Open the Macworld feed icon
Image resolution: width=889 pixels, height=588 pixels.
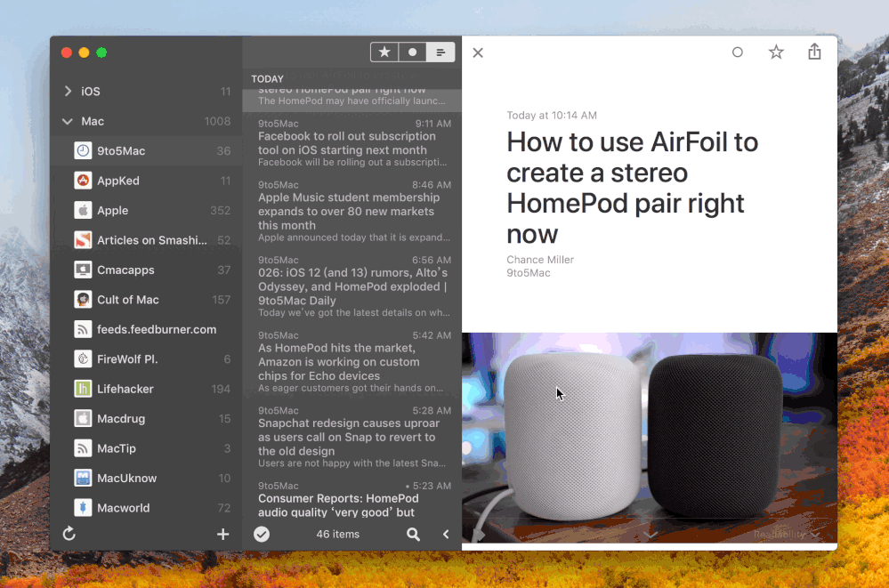[x=83, y=508]
